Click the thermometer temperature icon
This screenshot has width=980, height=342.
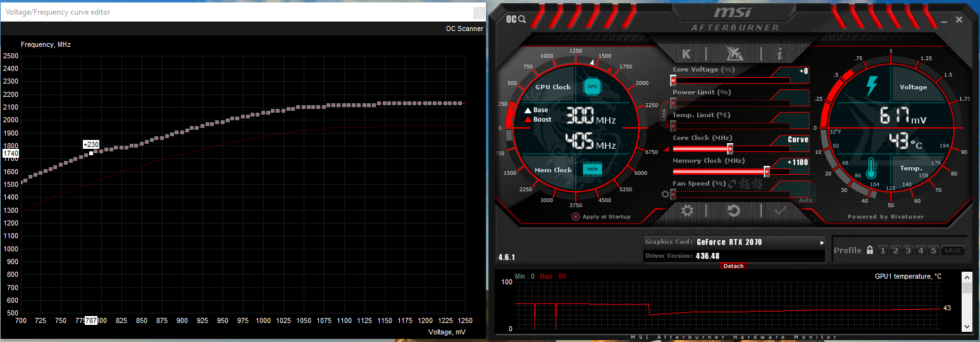[872, 168]
